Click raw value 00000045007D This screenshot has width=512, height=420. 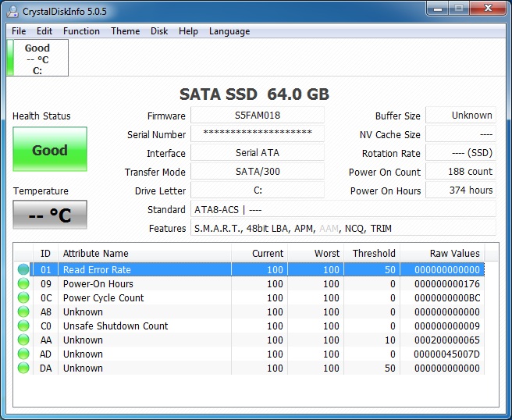[x=447, y=354]
